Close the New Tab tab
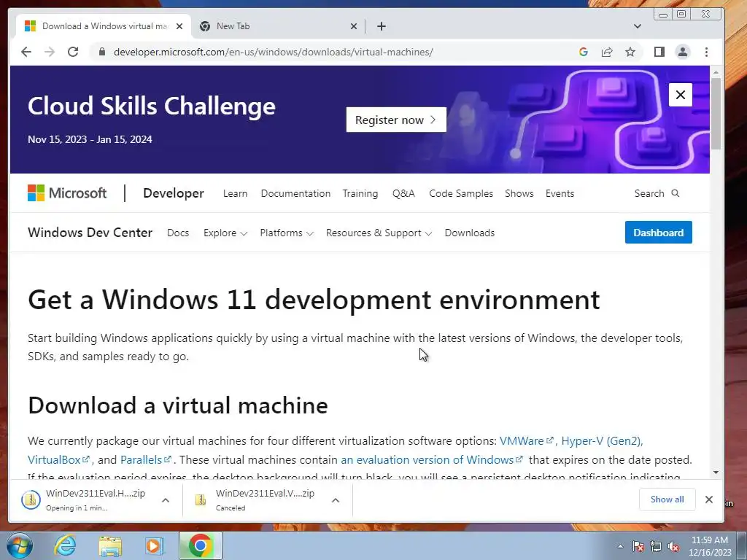Image resolution: width=747 pixels, height=560 pixels. tap(354, 26)
